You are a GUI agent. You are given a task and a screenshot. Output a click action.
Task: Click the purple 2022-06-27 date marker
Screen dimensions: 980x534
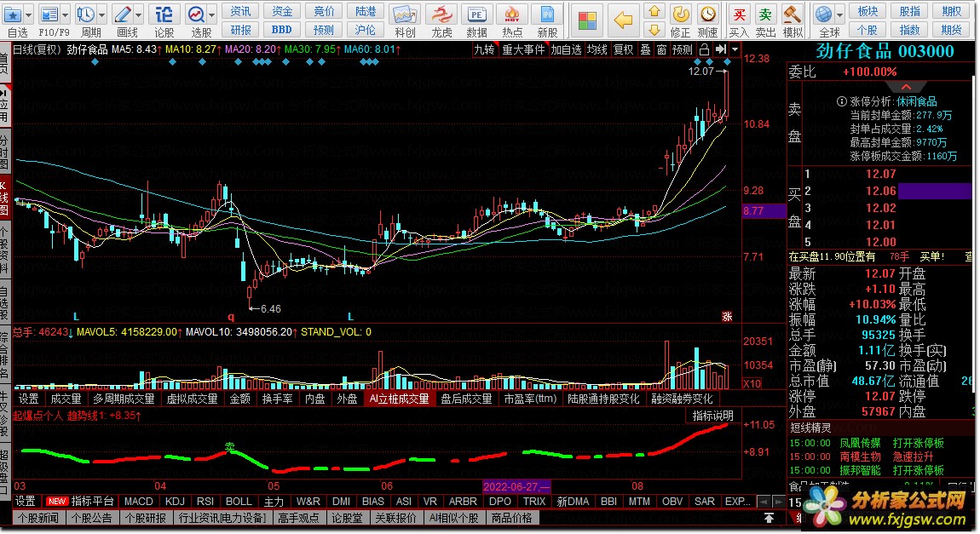516,486
